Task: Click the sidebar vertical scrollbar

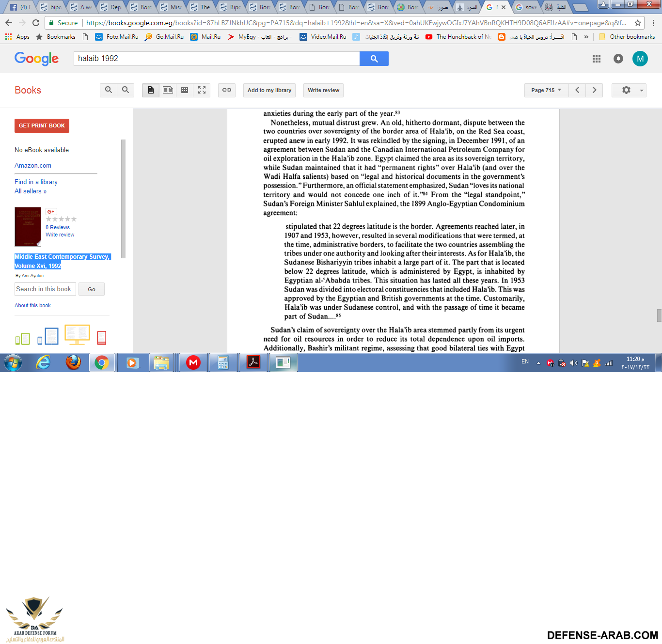Action: coord(123,199)
